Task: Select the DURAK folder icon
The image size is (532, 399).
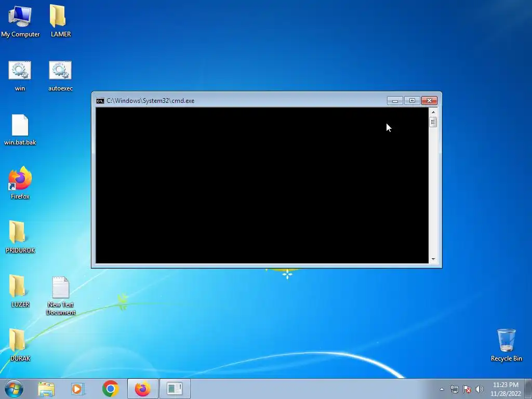Action: point(20,345)
